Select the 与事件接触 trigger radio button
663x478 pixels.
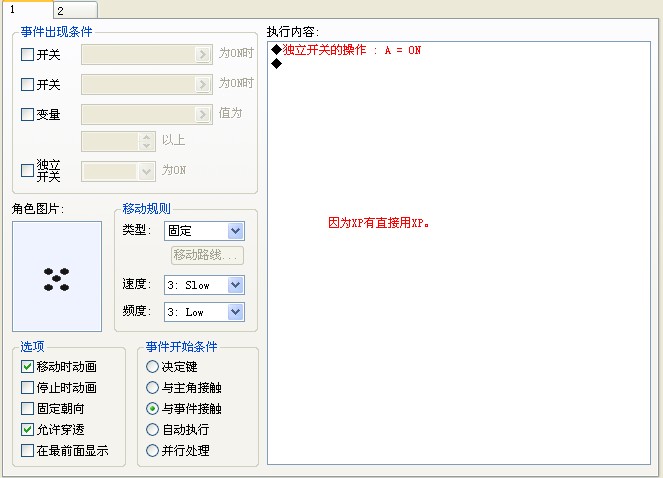[152, 409]
